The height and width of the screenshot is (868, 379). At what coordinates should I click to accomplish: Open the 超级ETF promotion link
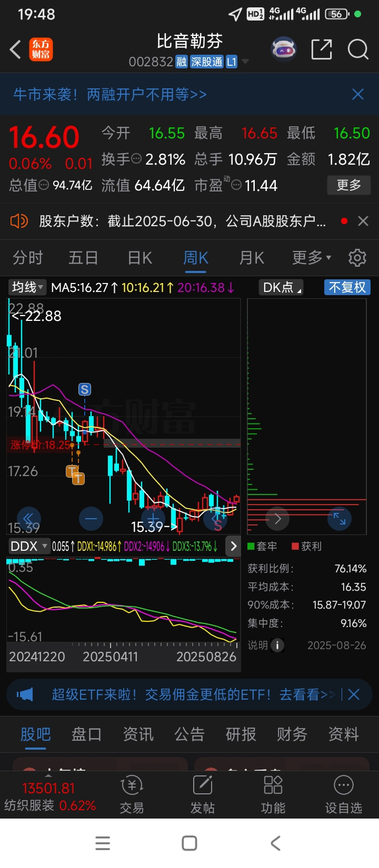[x=193, y=694]
